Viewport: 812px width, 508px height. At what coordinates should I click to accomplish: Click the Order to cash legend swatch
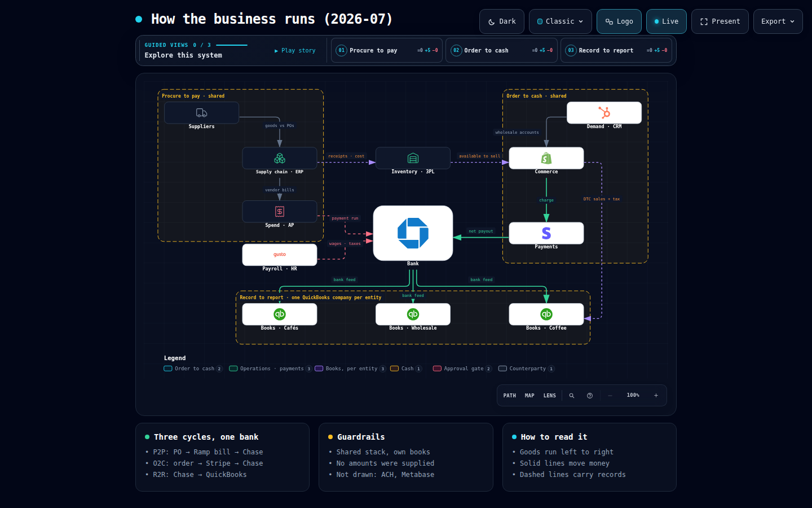168,369
